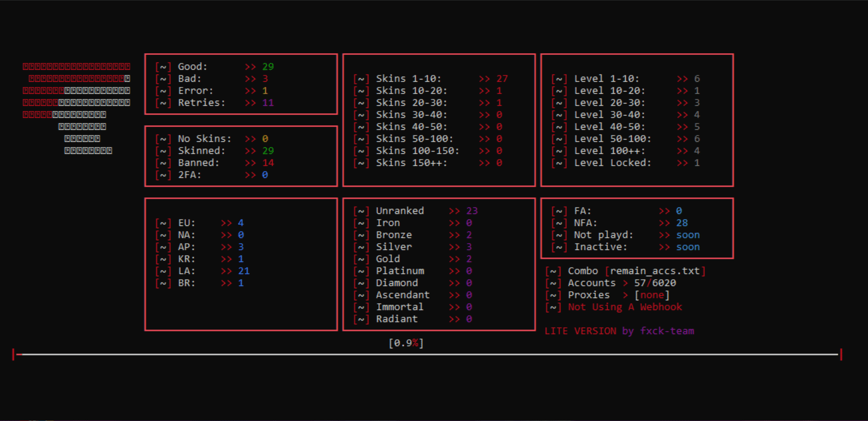Click the Banned count of 14

click(268, 163)
